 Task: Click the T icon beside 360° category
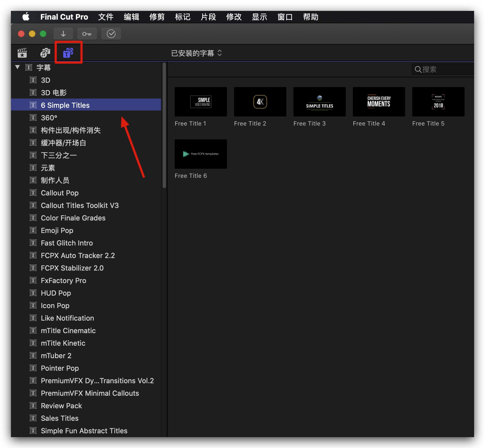pyautogui.click(x=33, y=118)
